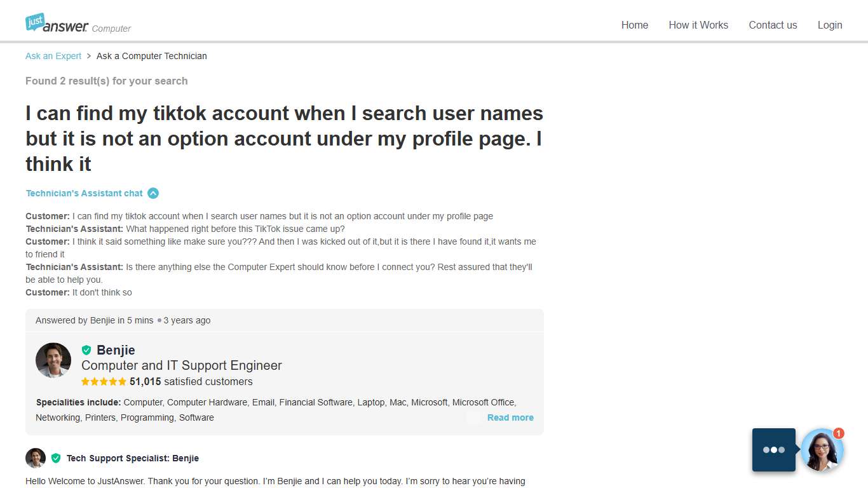Click the verified checkmark next to Tech Support Specialist
The height and width of the screenshot is (488, 868).
tap(55, 457)
